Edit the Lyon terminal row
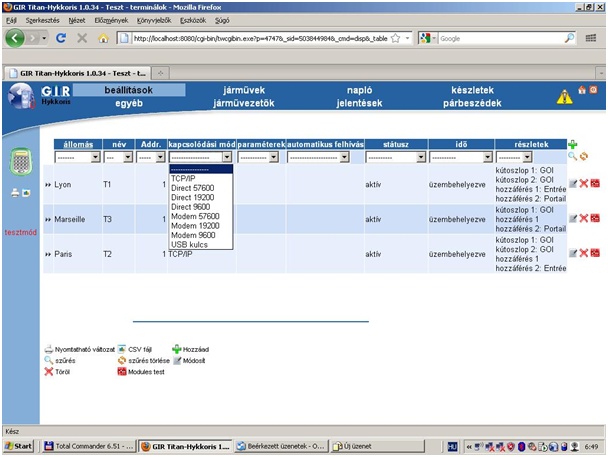Image resolution: width=608 pixels, height=457 pixels. [x=573, y=184]
